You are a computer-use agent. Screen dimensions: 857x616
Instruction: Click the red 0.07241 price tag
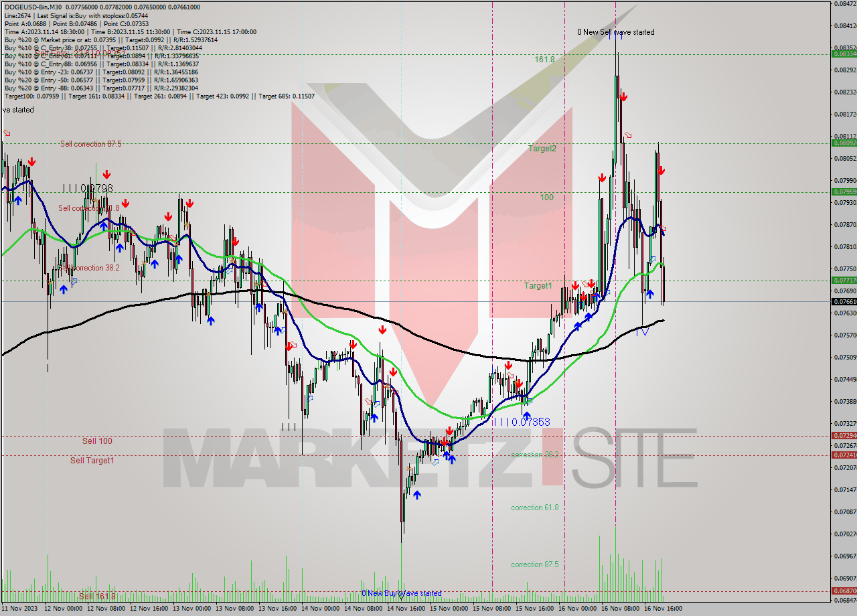[x=844, y=455]
